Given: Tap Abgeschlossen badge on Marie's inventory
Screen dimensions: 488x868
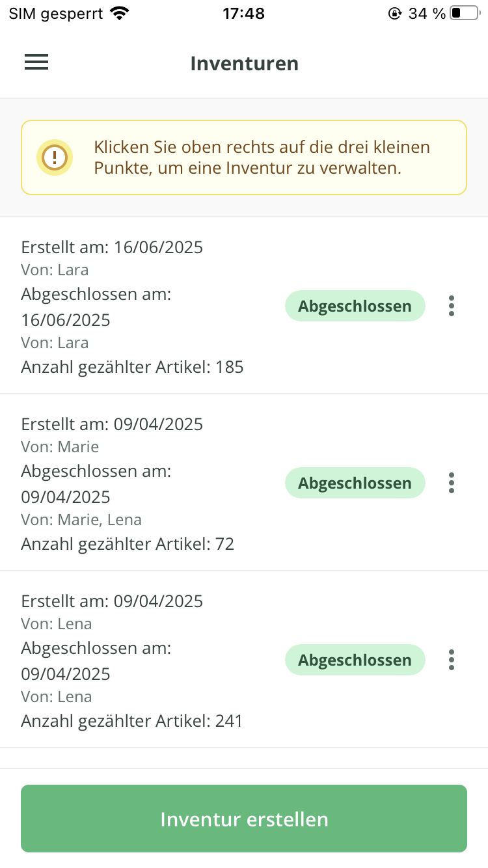Looking at the screenshot, I should (x=355, y=483).
